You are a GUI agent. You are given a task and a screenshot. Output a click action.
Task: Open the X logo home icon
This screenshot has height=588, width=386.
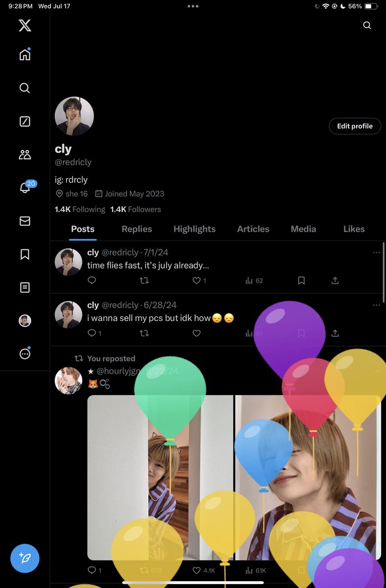[x=25, y=25]
